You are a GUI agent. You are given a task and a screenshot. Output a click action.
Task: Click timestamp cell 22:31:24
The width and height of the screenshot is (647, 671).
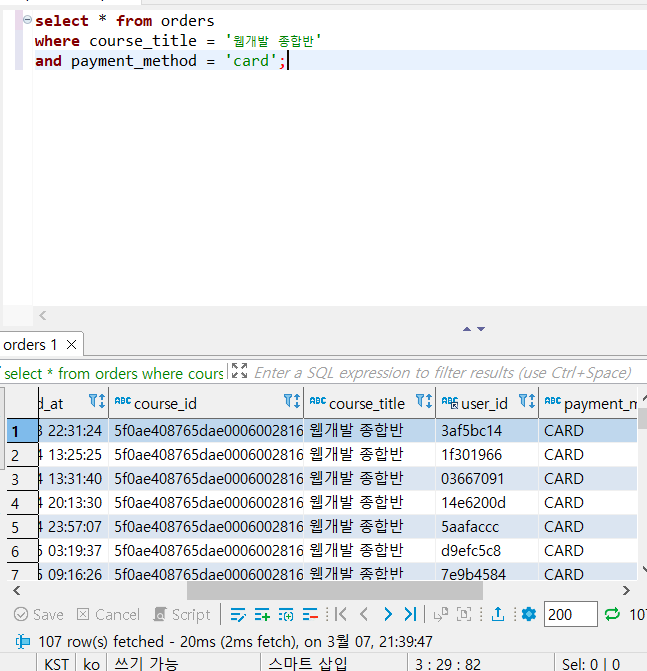(74, 431)
